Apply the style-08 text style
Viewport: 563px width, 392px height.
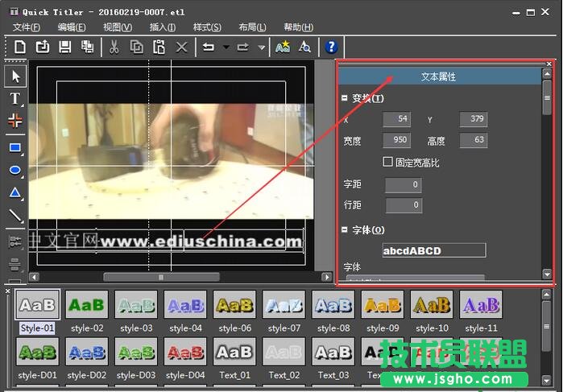(x=333, y=304)
